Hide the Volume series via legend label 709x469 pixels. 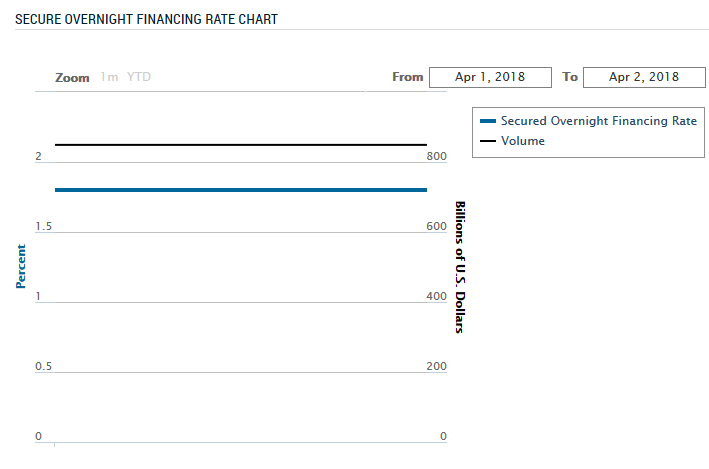[522, 141]
